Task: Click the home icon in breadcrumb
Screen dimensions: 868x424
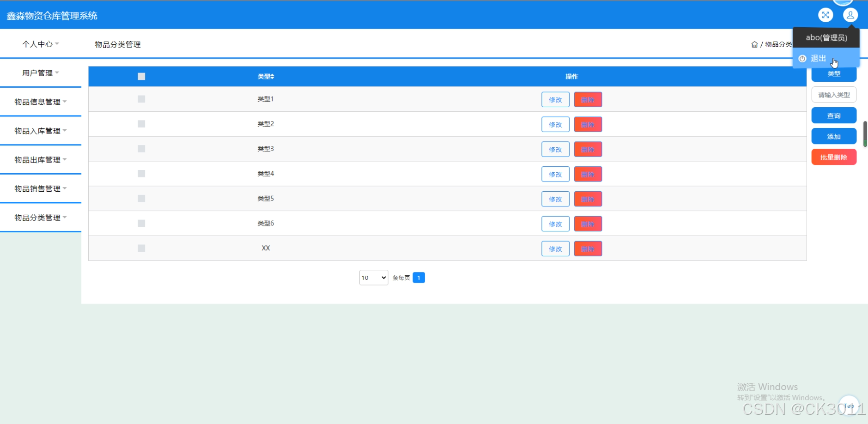Action: pos(754,44)
